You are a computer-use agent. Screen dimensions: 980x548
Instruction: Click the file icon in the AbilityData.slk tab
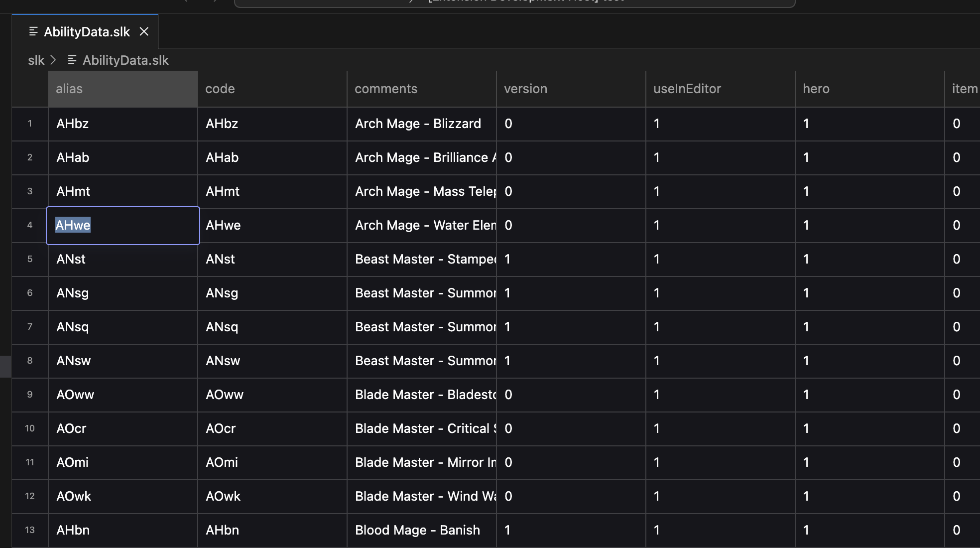pos(33,32)
